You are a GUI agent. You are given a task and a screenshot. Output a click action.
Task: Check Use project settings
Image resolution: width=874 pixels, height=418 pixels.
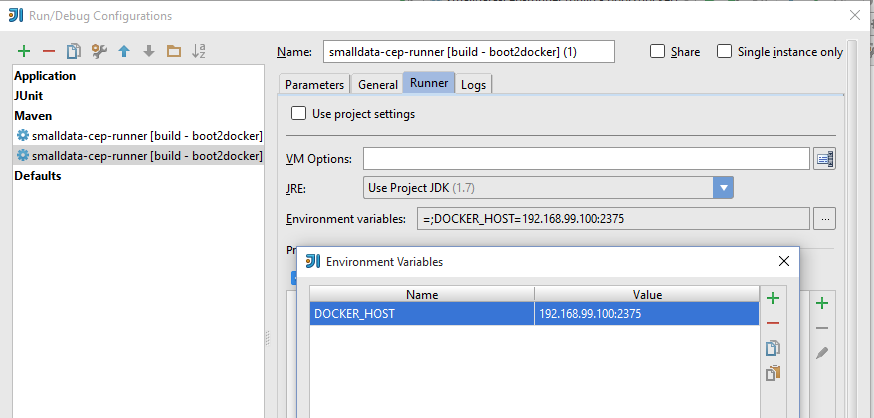(x=298, y=114)
